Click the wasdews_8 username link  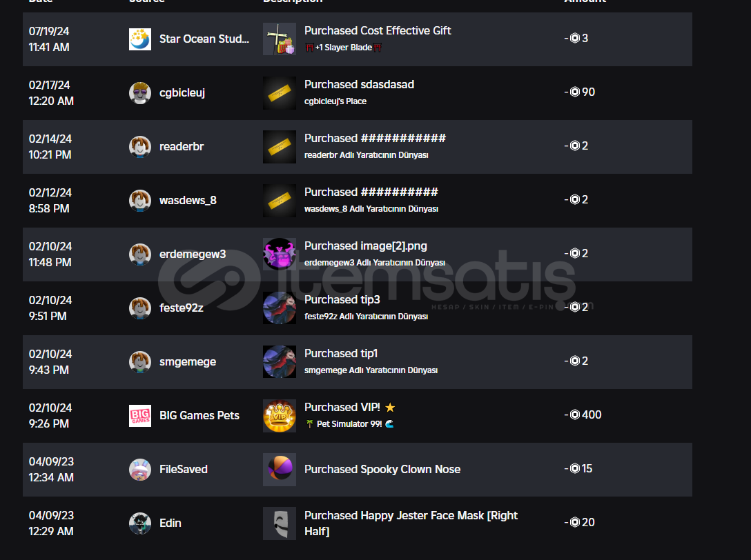click(x=188, y=201)
